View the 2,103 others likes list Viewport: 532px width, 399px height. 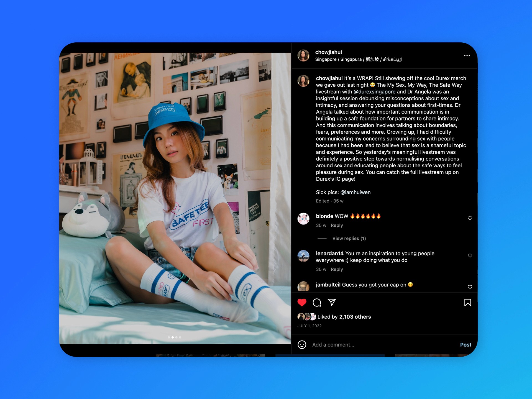coord(355,317)
